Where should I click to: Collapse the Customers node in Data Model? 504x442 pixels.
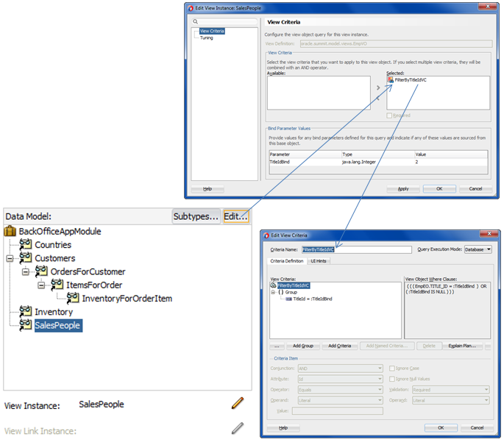(x=10, y=258)
